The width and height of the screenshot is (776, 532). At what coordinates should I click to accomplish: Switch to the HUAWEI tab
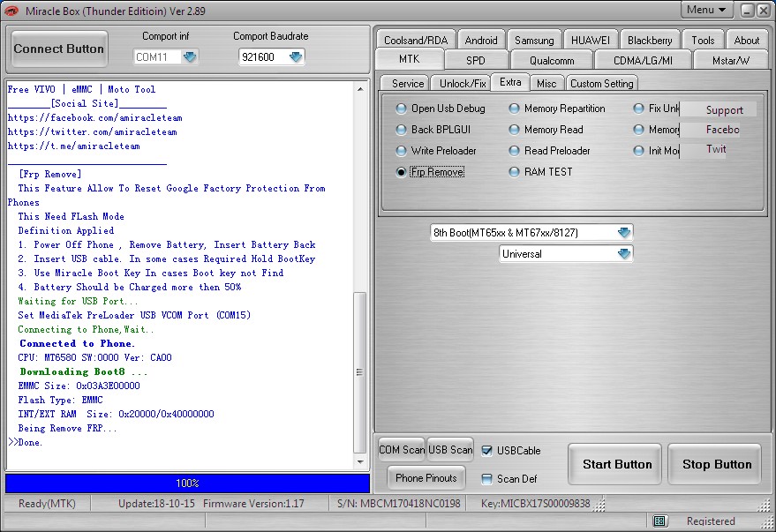[x=591, y=40]
